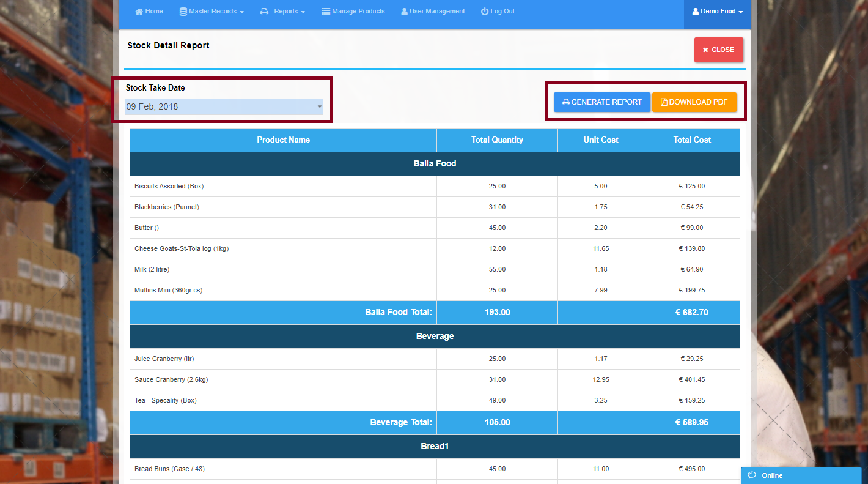Click the Product Name column header
Screen dimensions: 868x484
point(283,140)
